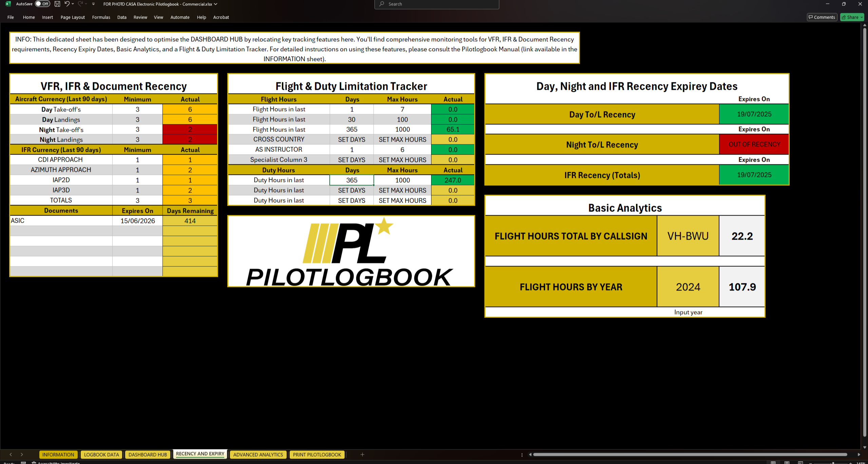Add a new sheet with plus icon
The width and height of the screenshot is (868, 464).
(x=362, y=455)
